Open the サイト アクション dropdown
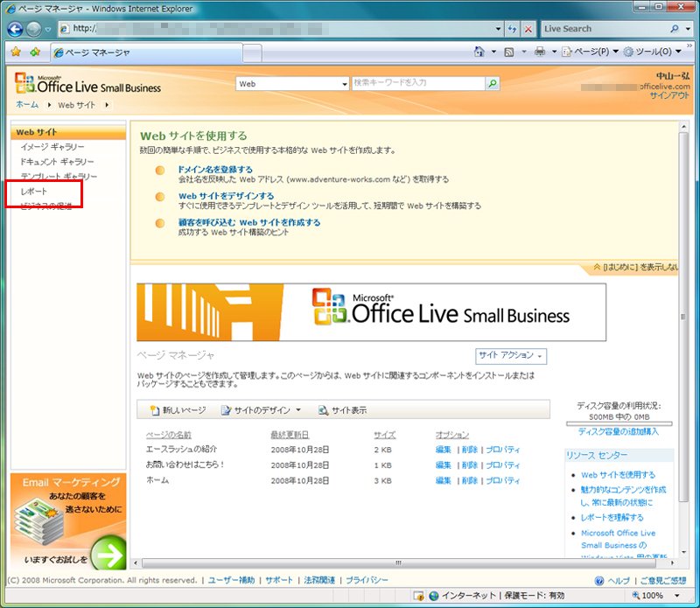This screenshot has width=700, height=608. (511, 356)
